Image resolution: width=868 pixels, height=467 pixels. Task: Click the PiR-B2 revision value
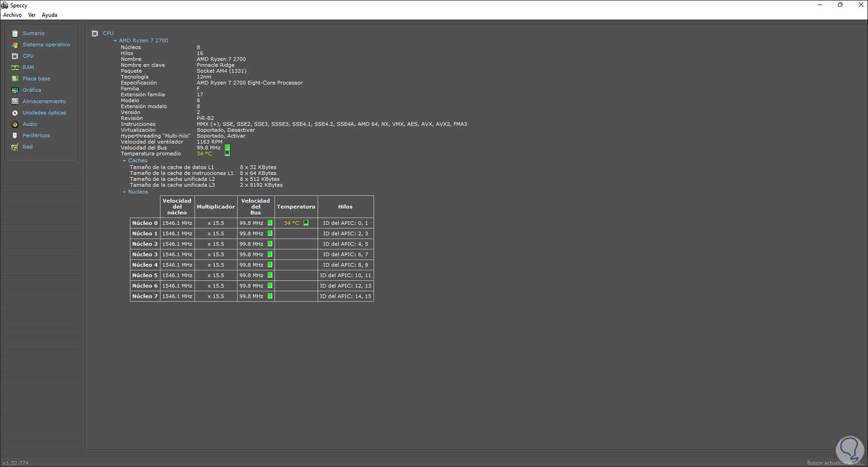pos(205,118)
